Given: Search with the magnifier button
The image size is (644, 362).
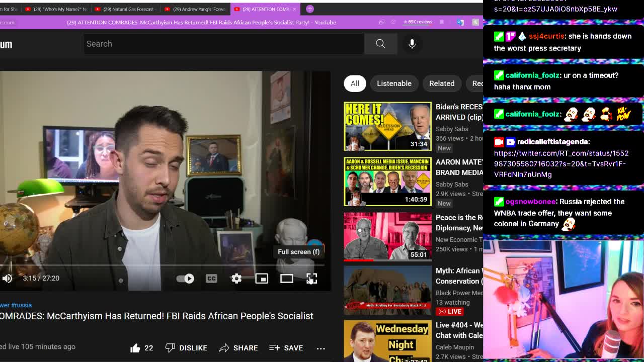Looking at the screenshot, I should point(380,44).
